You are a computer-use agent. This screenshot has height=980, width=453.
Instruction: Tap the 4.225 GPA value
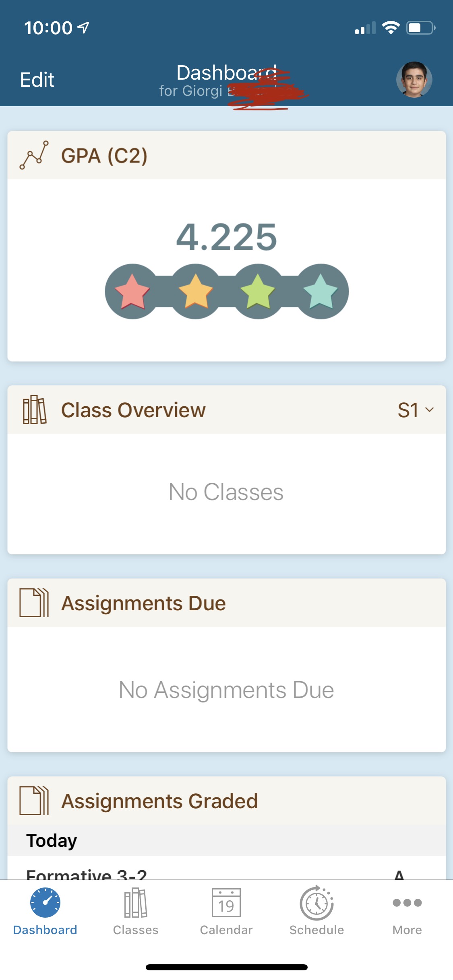[x=226, y=237]
